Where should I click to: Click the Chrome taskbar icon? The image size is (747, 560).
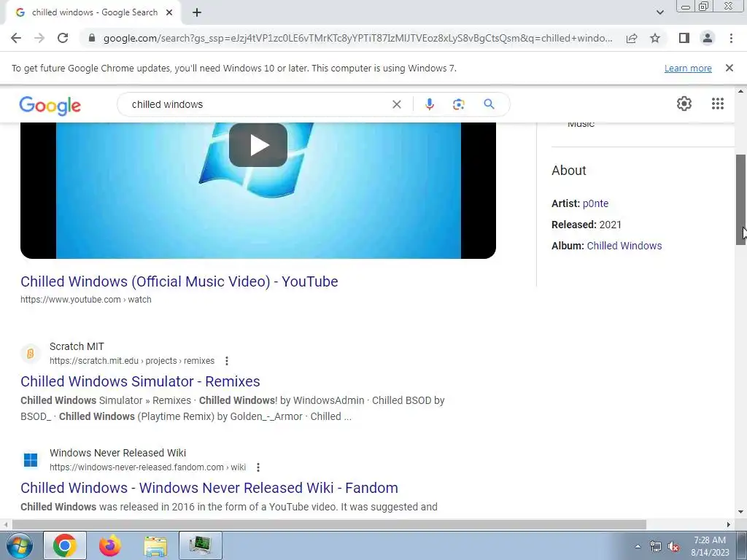65,545
